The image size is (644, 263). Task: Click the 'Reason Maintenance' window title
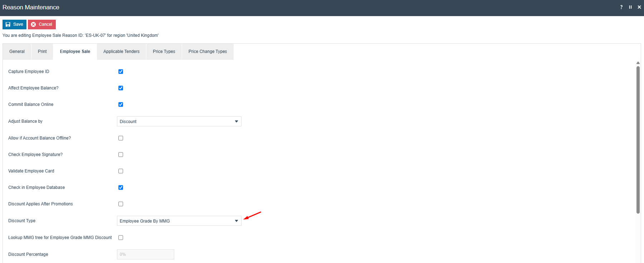31,7
